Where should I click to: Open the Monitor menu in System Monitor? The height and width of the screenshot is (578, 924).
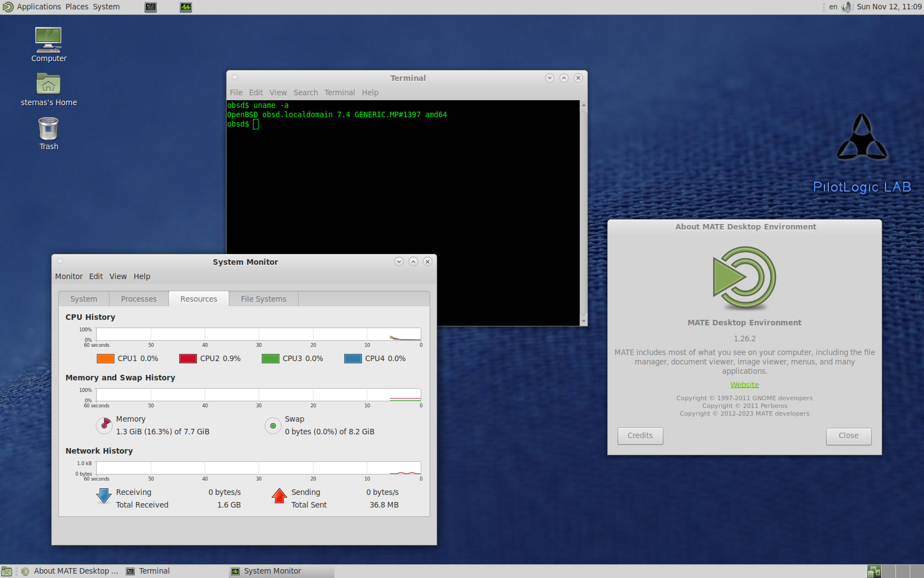[69, 276]
